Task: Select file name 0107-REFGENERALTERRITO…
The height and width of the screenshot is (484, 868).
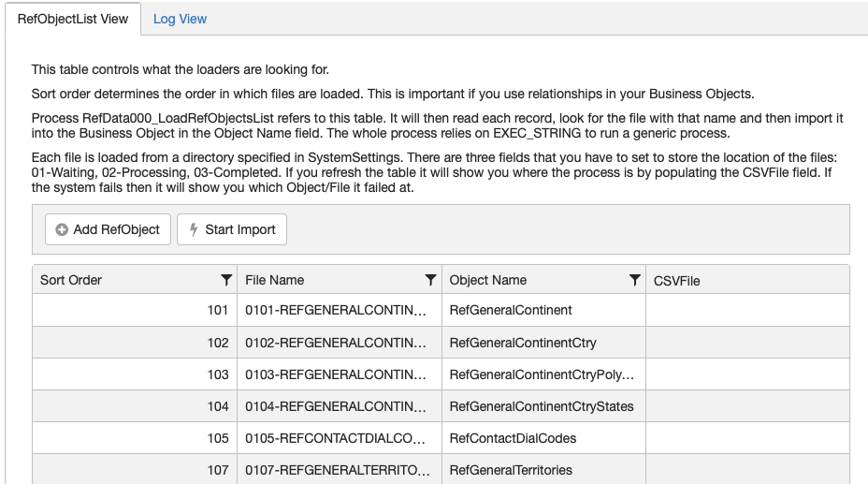Action: point(340,470)
